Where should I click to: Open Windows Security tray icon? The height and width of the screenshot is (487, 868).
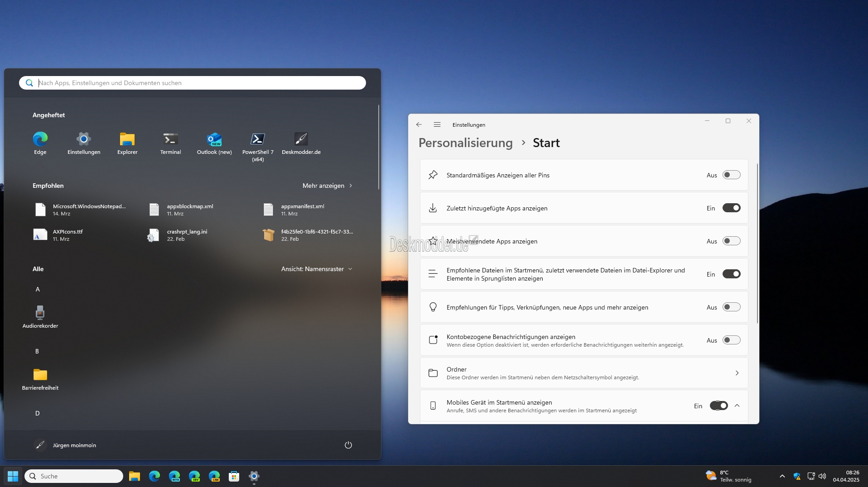(x=797, y=476)
